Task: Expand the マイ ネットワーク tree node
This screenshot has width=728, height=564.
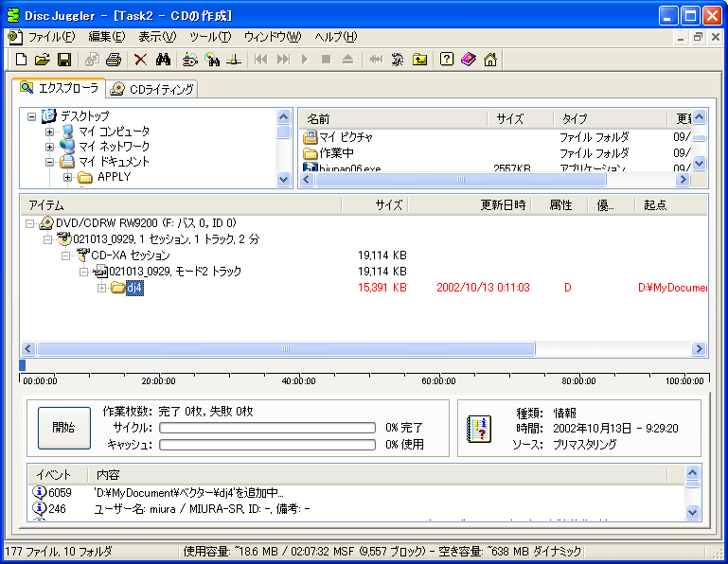Action: pos(49,147)
